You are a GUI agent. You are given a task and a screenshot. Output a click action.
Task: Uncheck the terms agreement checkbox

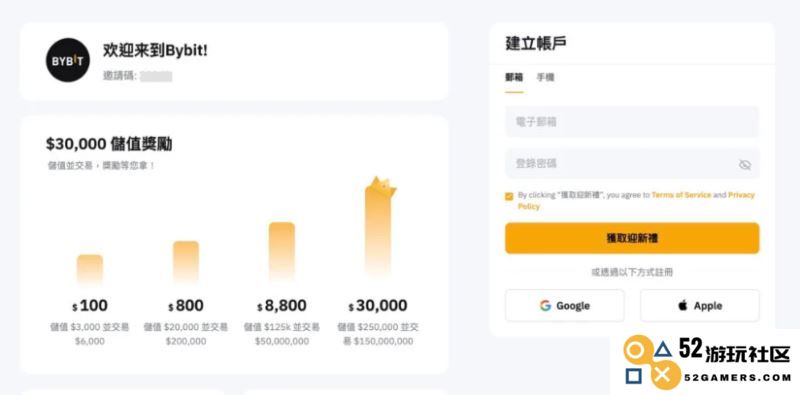509,196
